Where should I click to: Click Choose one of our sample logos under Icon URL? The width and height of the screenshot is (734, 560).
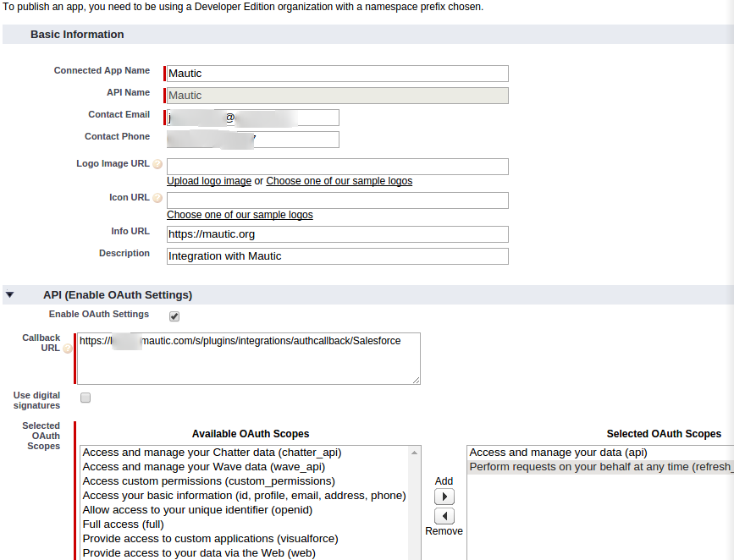point(240,215)
